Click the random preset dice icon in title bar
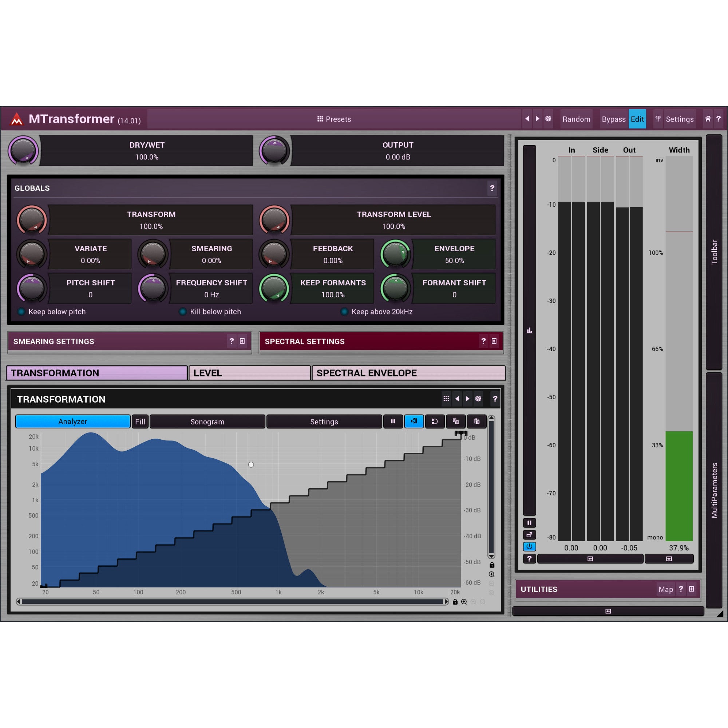Image resolution: width=728 pixels, height=728 pixels. click(548, 119)
